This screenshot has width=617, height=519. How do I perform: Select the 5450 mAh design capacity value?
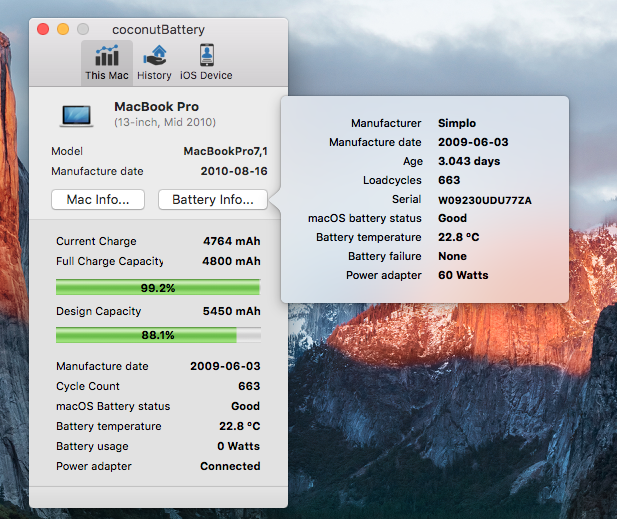(x=232, y=311)
